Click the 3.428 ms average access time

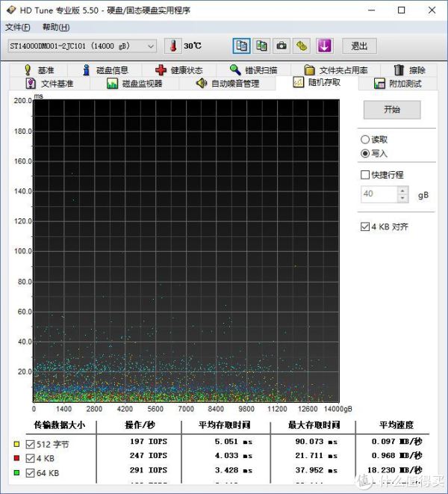(x=234, y=470)
